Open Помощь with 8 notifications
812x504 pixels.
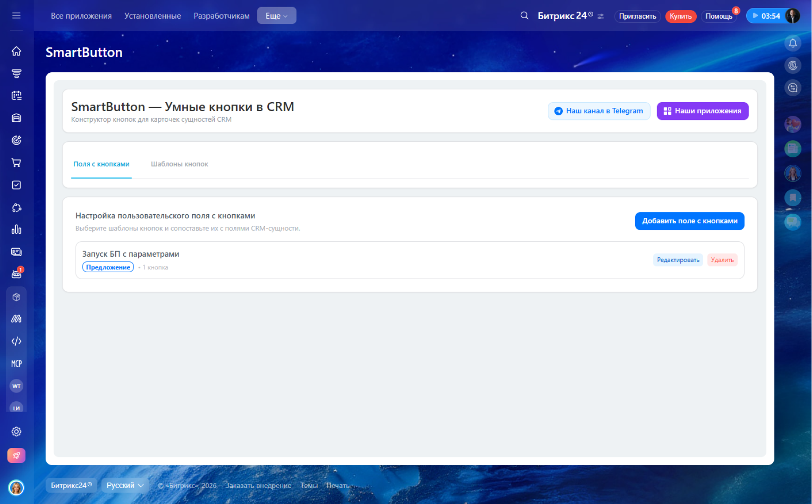click(x=719, y=16)
